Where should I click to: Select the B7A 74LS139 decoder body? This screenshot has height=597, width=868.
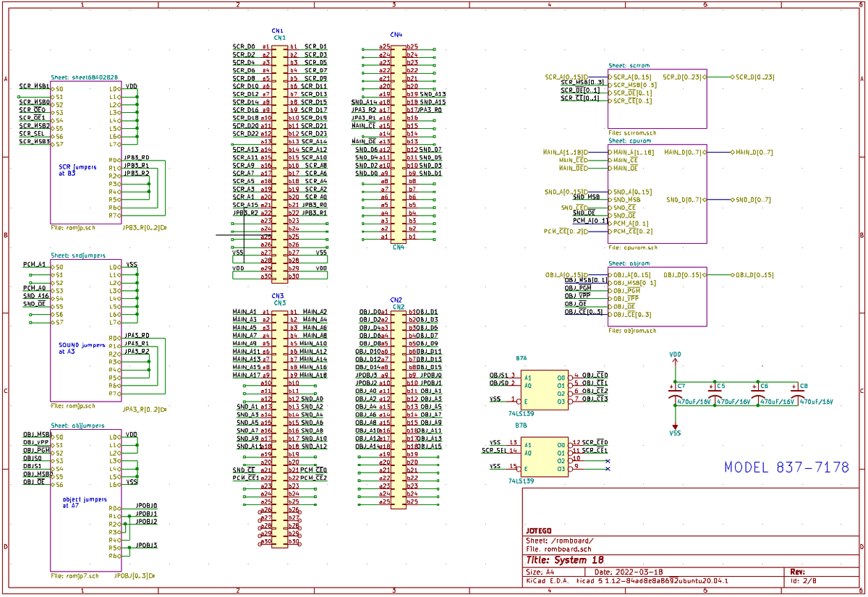click(544, 389)
